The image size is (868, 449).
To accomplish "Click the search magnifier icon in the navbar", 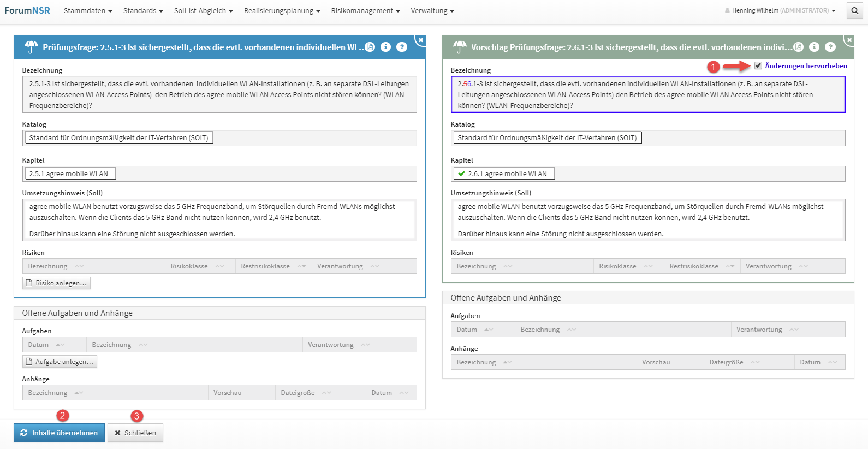I will (x=854, y=10).
